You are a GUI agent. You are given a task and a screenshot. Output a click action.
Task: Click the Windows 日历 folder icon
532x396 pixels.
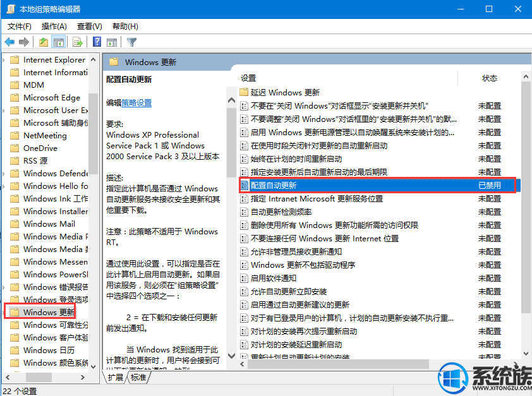click(x=15, y=351)
